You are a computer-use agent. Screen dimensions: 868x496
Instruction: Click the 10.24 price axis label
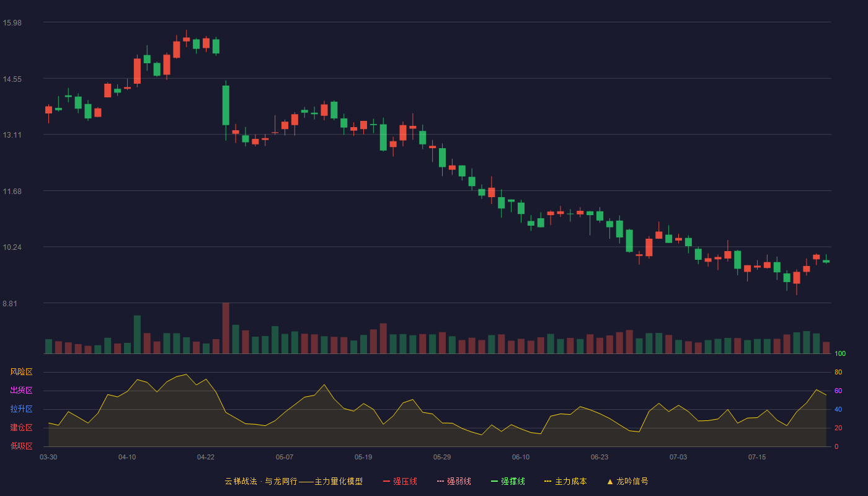coord(12,247)
